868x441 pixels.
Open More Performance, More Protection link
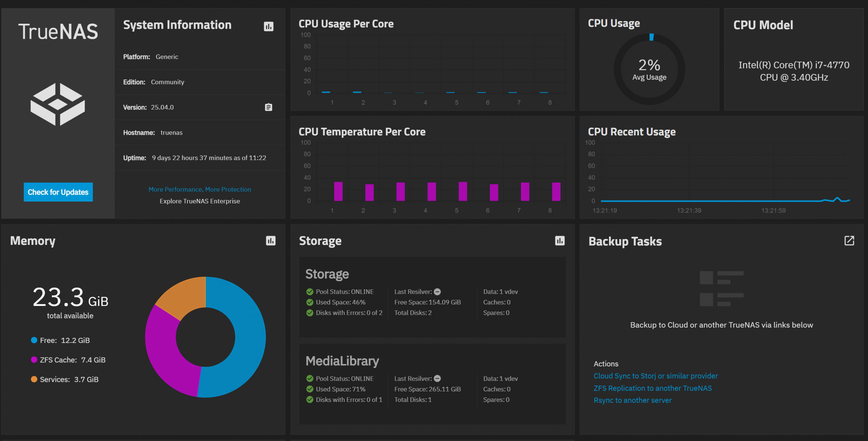[x=200, y=189]
